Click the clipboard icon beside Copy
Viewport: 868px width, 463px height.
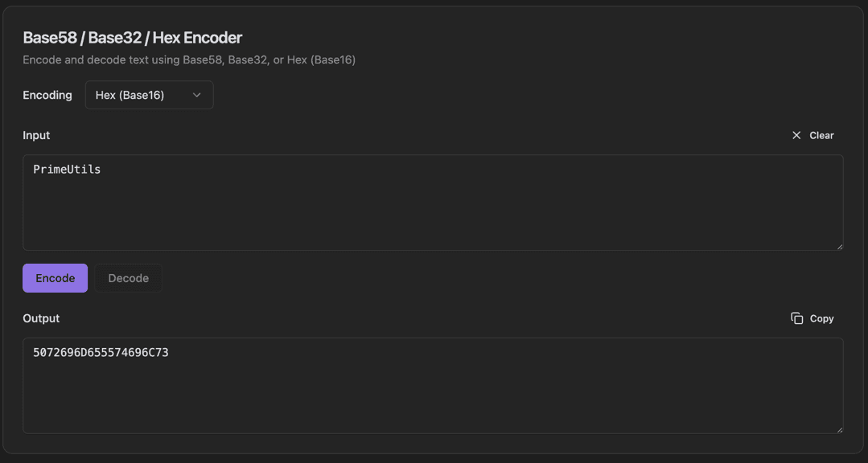[796, 318]
